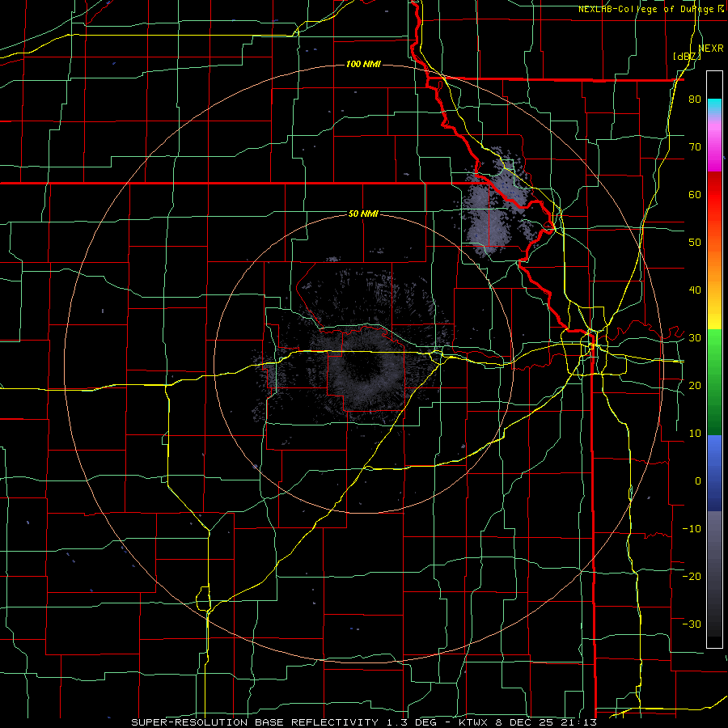Click the 10 dBZ scale value
Screen dimensions: 728x728
point(695,434)
